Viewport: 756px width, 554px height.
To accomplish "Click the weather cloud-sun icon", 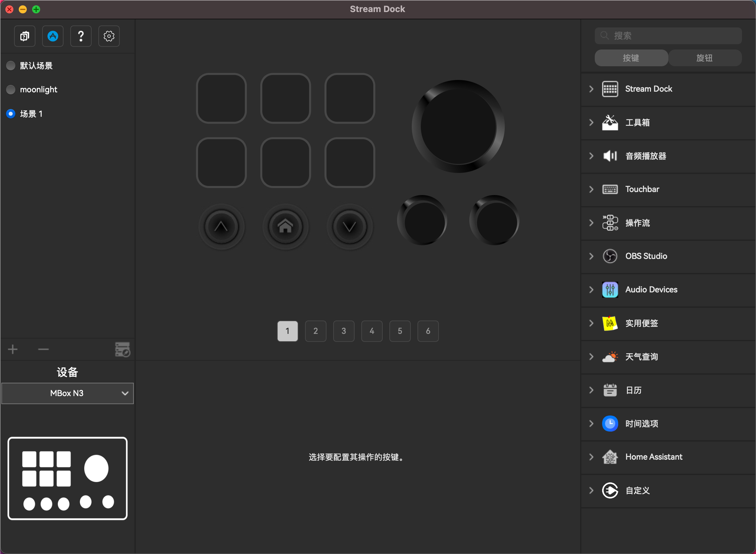I will click(610, 357).
